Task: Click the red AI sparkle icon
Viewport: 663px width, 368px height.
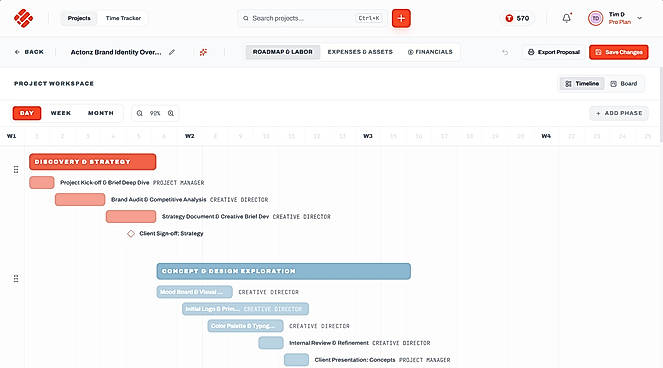Action: click(x=203, y=52)
